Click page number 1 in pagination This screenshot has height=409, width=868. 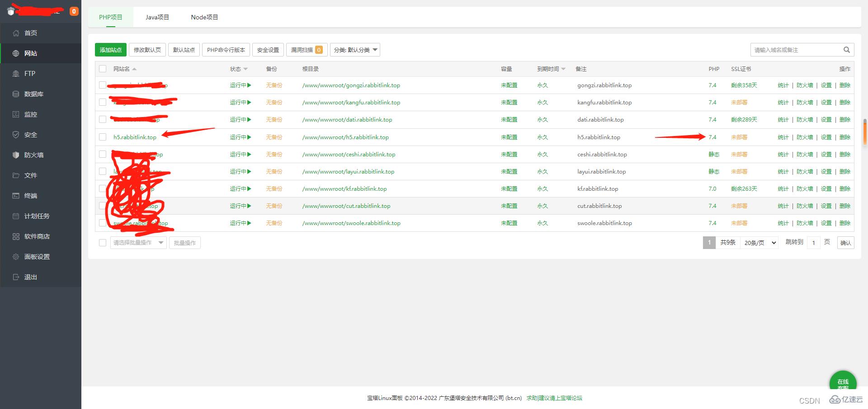(709, 243)
